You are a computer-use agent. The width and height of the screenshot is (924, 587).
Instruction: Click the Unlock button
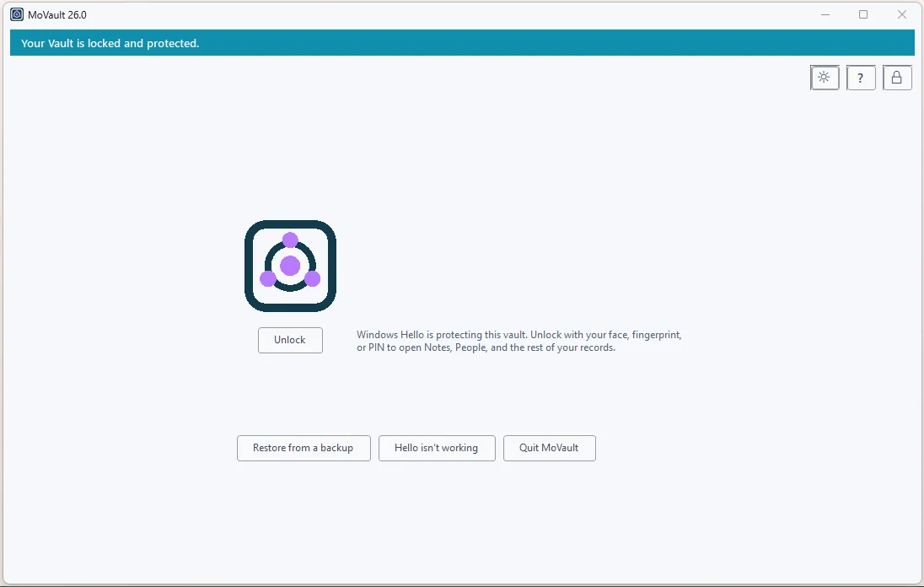click(x=290, y=340)
